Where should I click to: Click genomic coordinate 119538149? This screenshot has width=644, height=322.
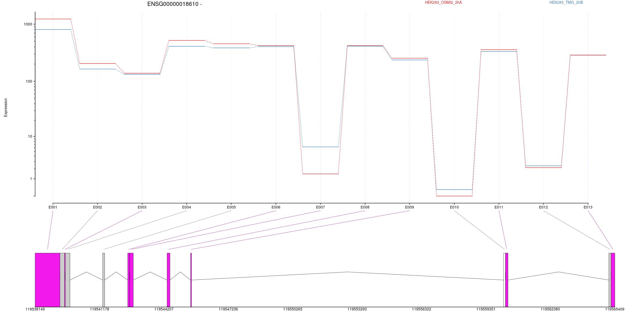click(x=35, y=309)
